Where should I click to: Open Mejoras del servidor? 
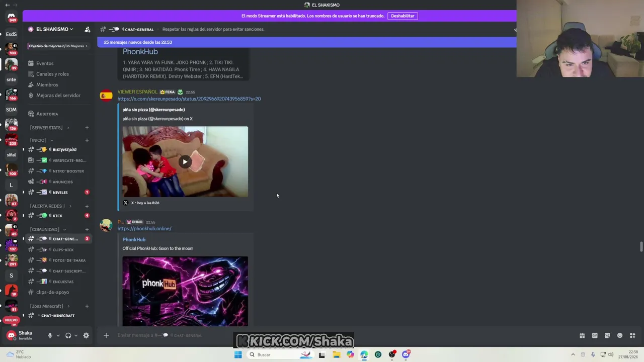[x=59, y=95]
